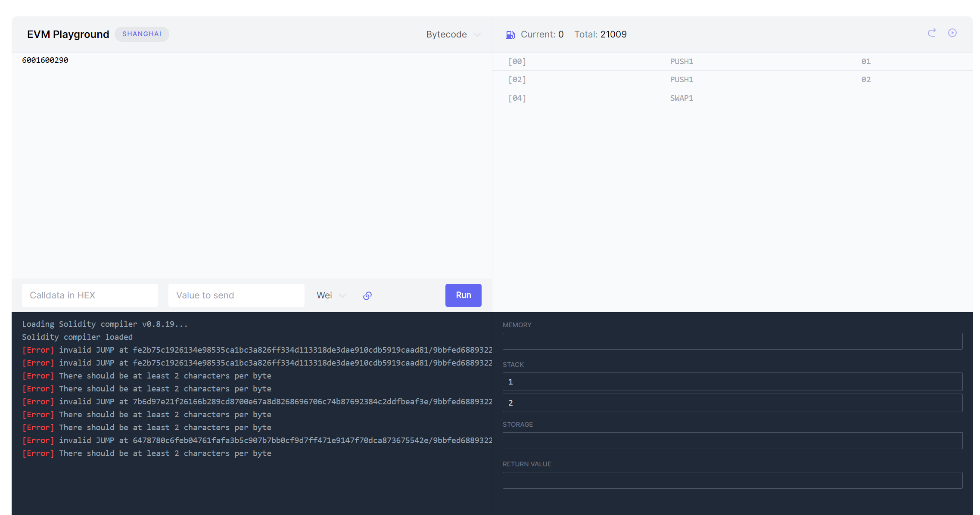The image size is (980, 515).
Task: Click the 02 operand value
Action: coord(866,80)
